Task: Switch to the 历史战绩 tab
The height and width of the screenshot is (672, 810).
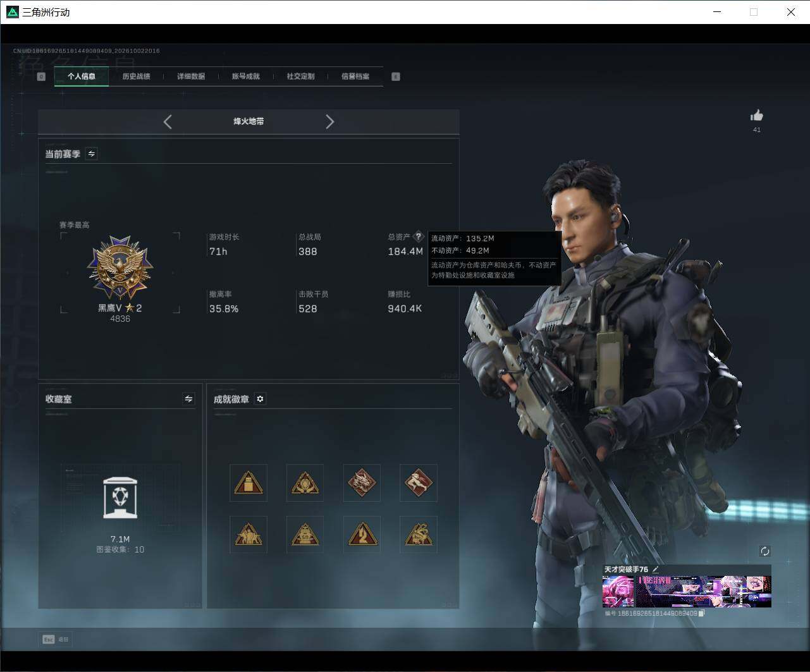Action: 136,76
